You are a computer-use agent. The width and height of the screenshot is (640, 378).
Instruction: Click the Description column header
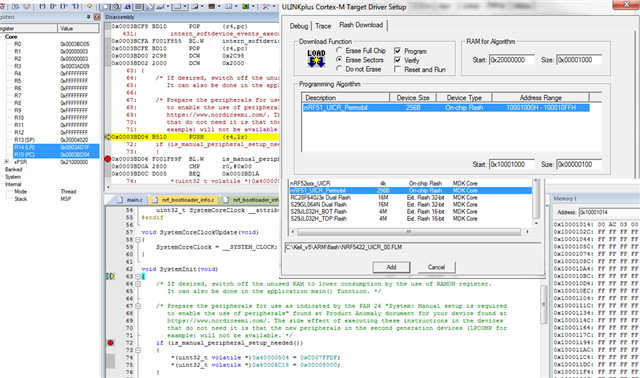(345, 98)
